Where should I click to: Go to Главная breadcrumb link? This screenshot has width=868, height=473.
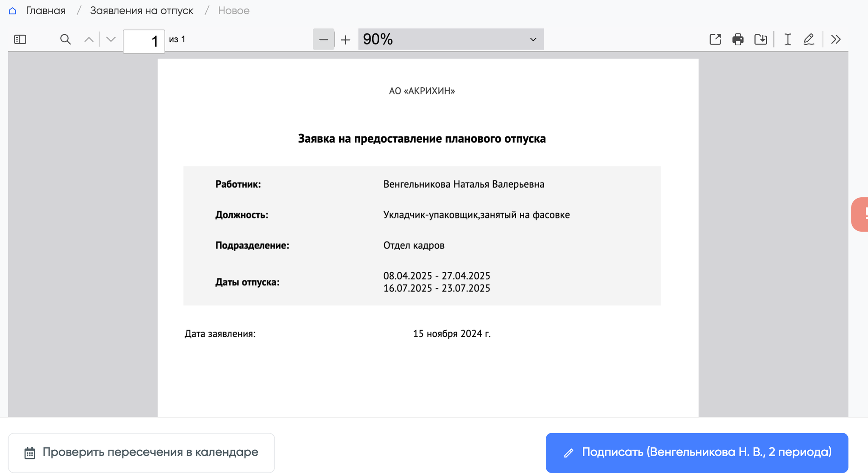(46, 11)
